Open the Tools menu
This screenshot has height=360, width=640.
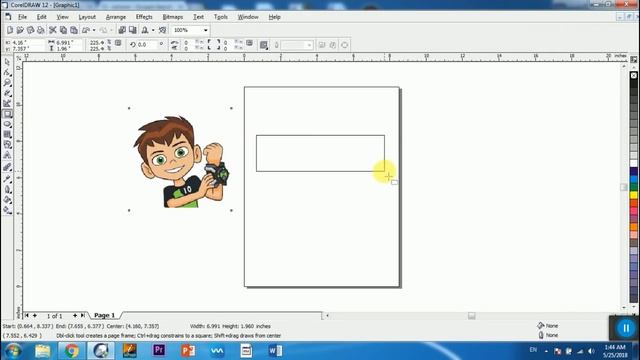220,17
